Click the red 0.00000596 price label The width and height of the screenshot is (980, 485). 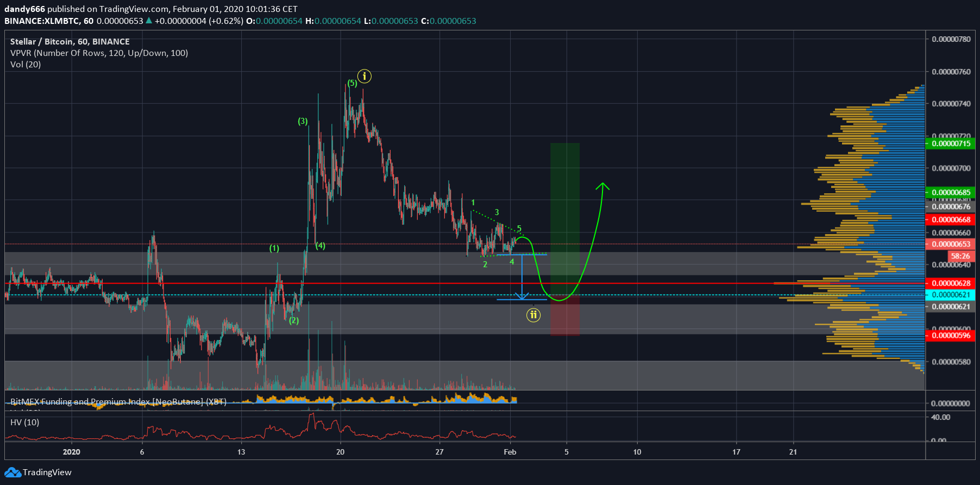click(x=950, y=335)
